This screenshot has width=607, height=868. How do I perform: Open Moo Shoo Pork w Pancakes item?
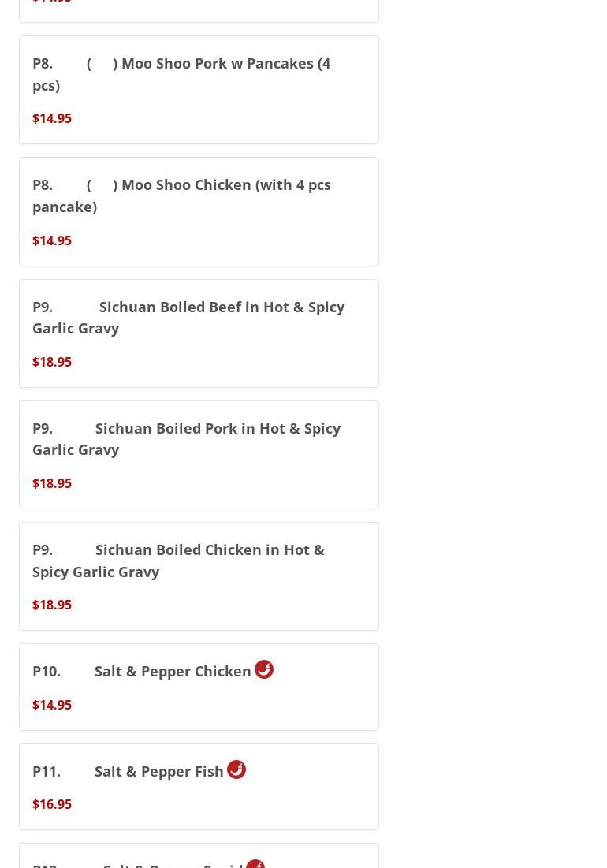coord(181,74)
